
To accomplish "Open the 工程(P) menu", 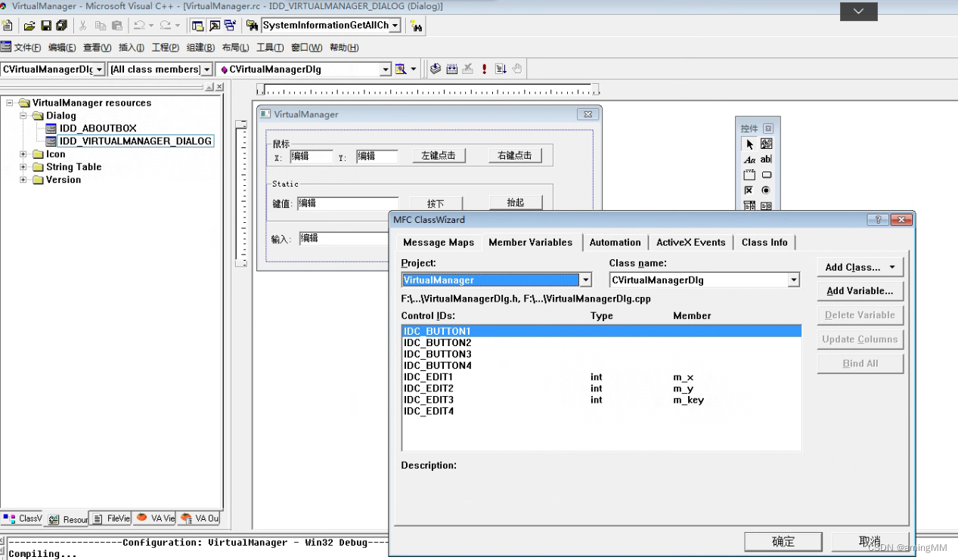I will (x=166, y=48).
